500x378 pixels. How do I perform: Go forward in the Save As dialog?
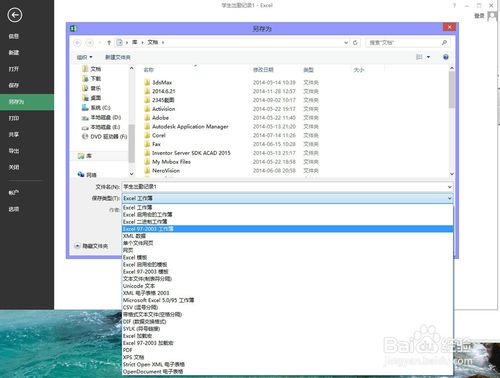pos(90,43)
